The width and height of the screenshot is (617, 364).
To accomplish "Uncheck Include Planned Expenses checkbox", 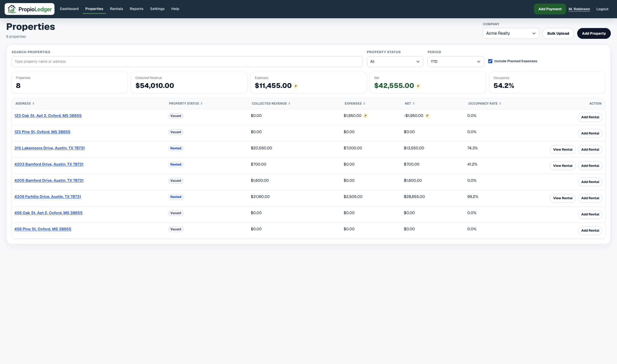I will [490, 61].
